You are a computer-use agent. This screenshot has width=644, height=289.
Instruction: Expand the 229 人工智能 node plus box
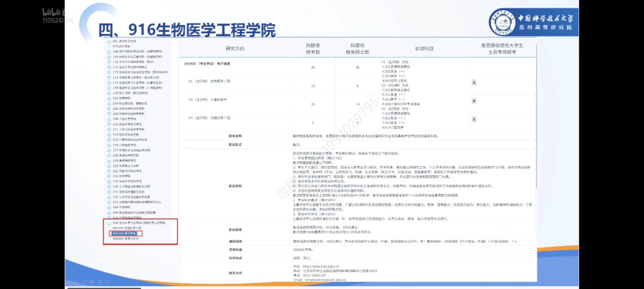point(109,187)
